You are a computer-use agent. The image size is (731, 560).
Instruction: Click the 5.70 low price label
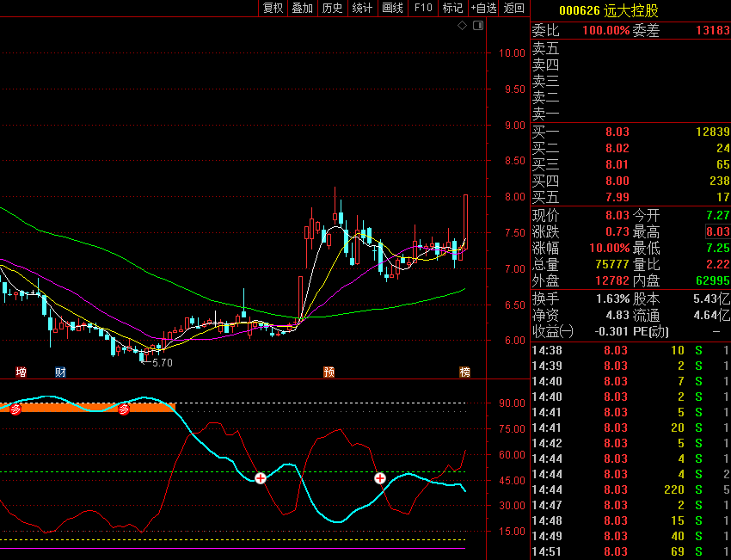163,363
